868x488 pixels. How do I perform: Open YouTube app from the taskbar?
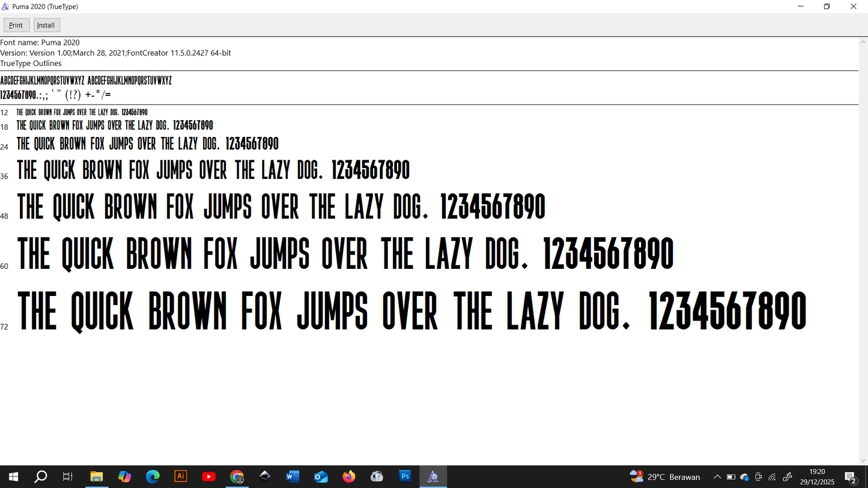(208, 477)
